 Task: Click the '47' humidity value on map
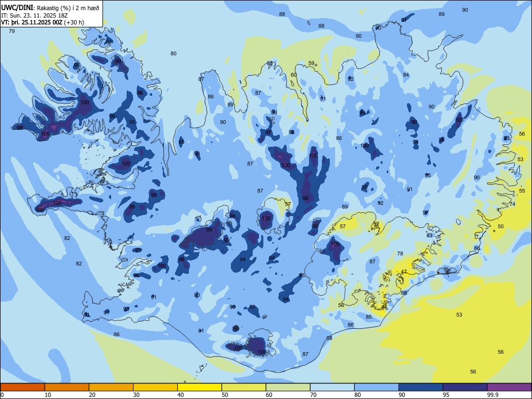pos(404,272)
